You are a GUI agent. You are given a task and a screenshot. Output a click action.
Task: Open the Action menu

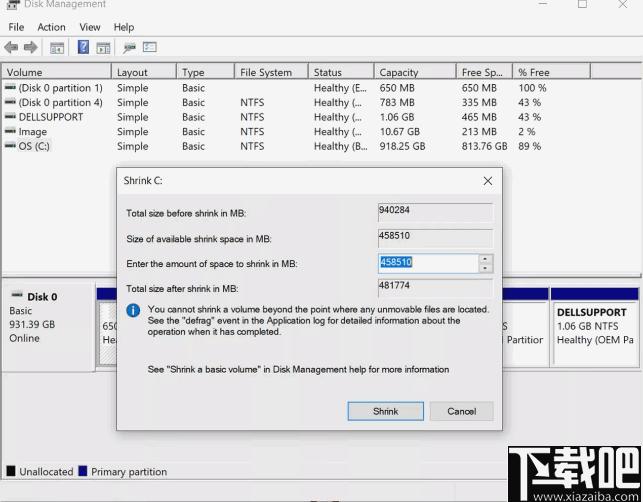point(51,27)
